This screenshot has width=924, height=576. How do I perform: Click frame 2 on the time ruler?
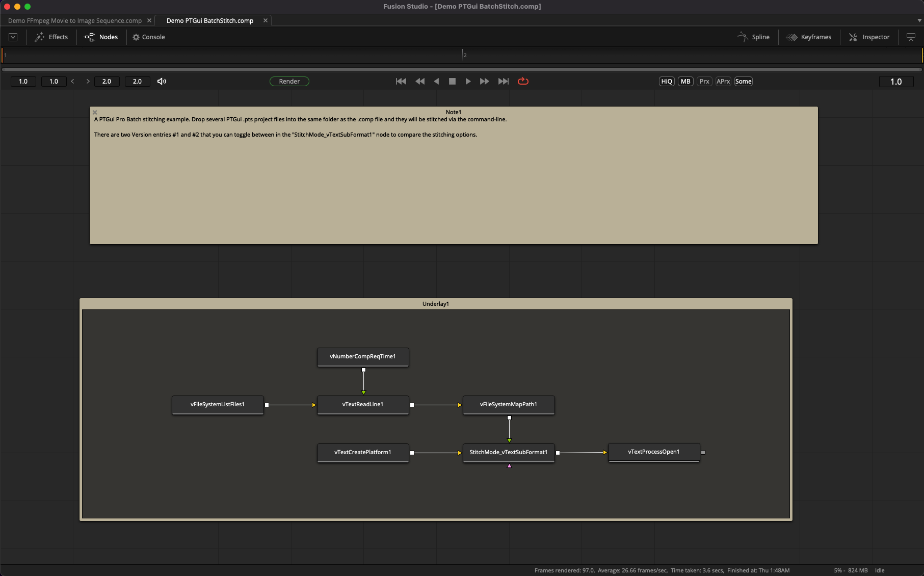pos(464,55)
